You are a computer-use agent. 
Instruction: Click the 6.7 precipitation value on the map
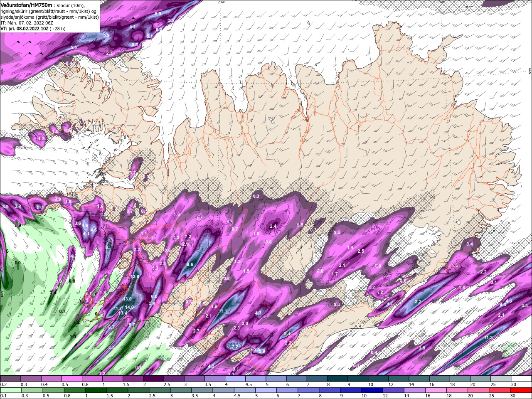111,327
